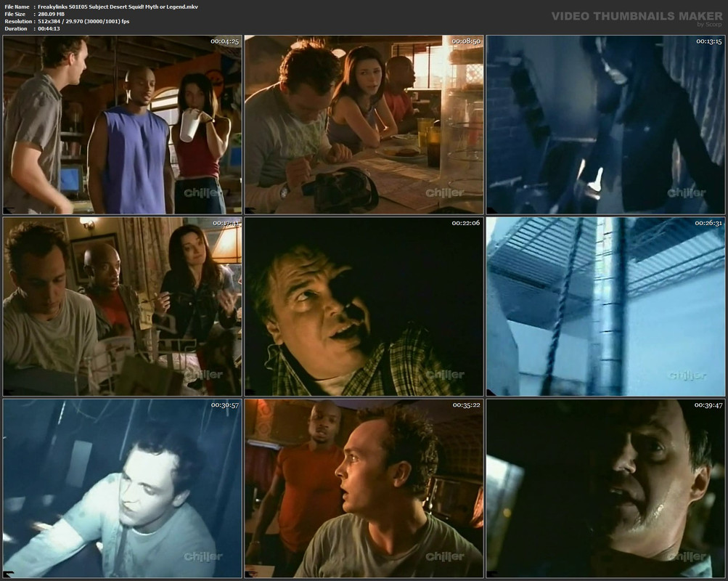The height and width of the screenshot is (581, 728).
Task: Click the 00:22:06 timestamp label
Action: (466, 223)
